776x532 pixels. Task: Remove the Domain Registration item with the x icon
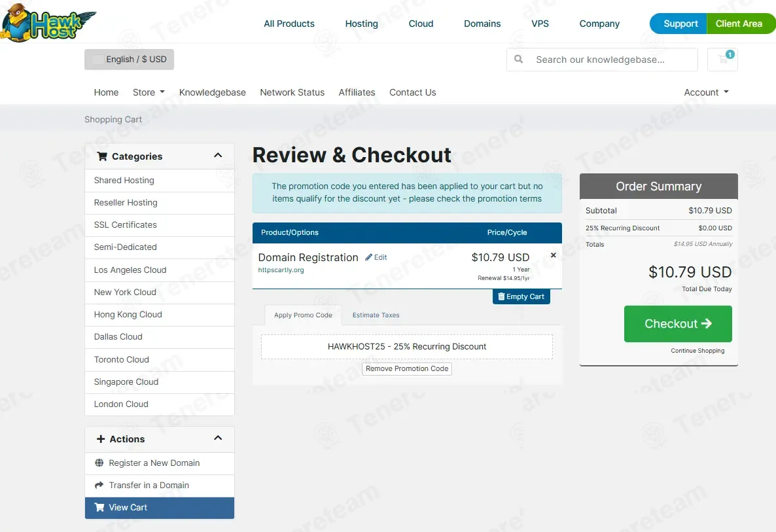[x=554, y=255]
